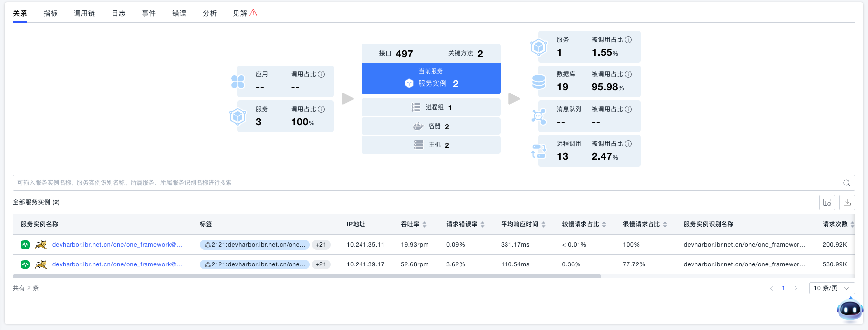Open the column settings icon above table
The width and height of the screenshot is (868, 330).
click(x=827, y=202)
